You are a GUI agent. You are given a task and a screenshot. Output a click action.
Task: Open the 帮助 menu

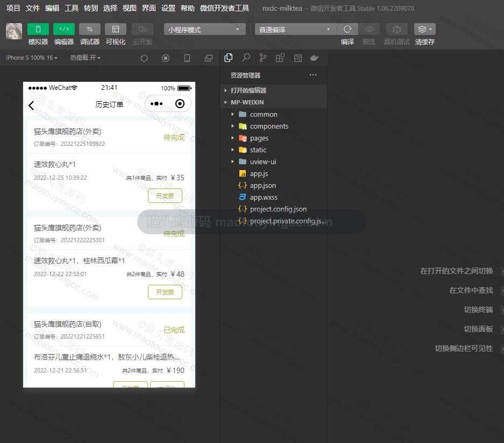coord(187,8)
